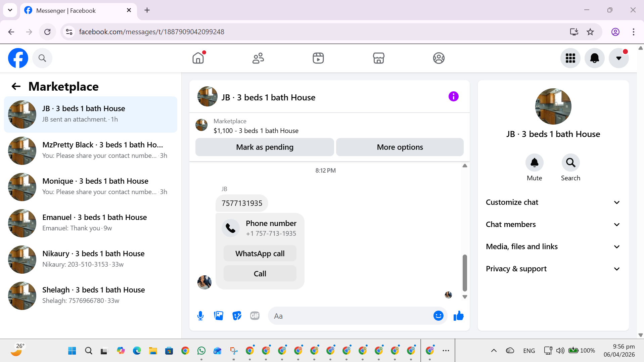Screen dimensions: 644x362
Task: Open Emanuel conversation
Action: [91, 223]
